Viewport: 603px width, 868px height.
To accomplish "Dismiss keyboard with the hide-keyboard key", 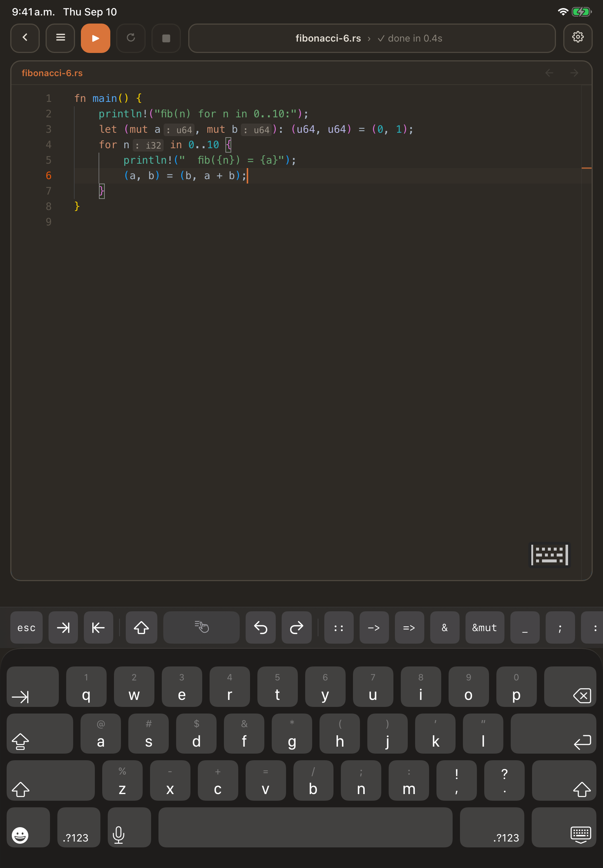I will point(564,827).
